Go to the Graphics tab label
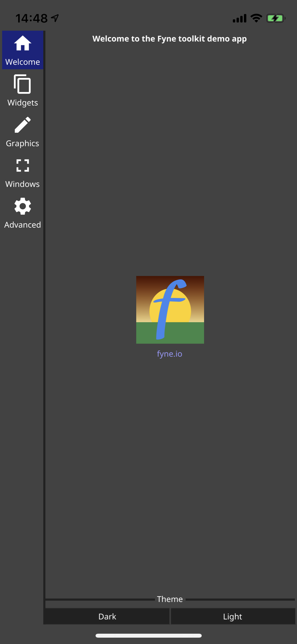Viewport: 297px width, 644px height. (x=22, y=143)
